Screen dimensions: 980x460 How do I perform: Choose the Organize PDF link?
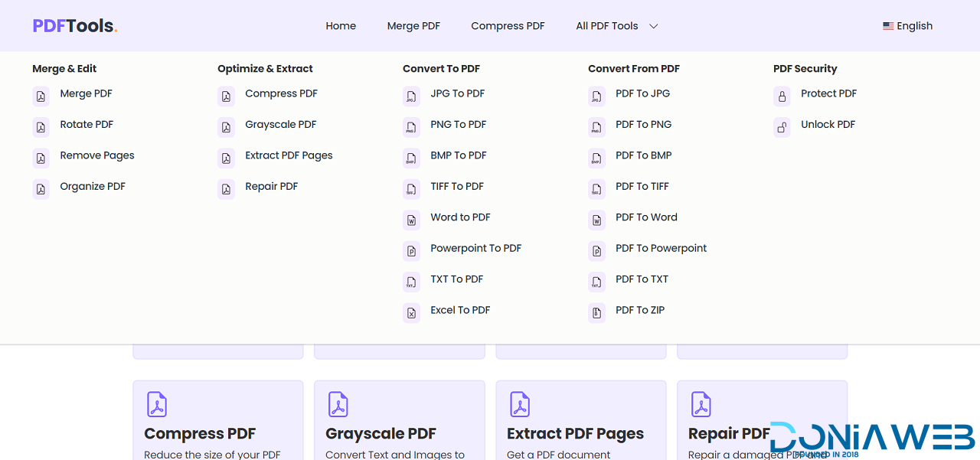point(93,187)
